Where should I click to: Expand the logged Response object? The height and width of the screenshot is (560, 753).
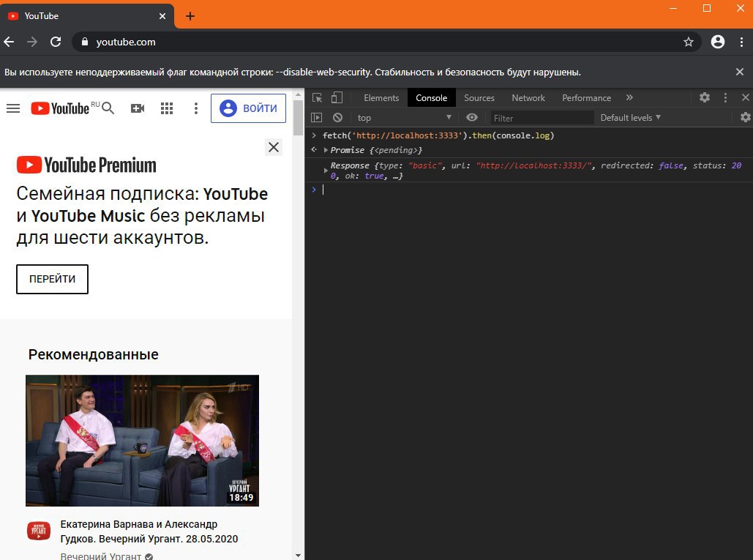(326, 171)
